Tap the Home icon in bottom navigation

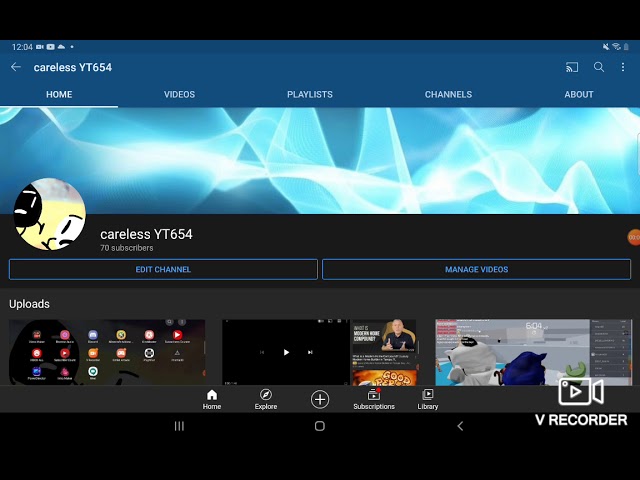point(212,399)
